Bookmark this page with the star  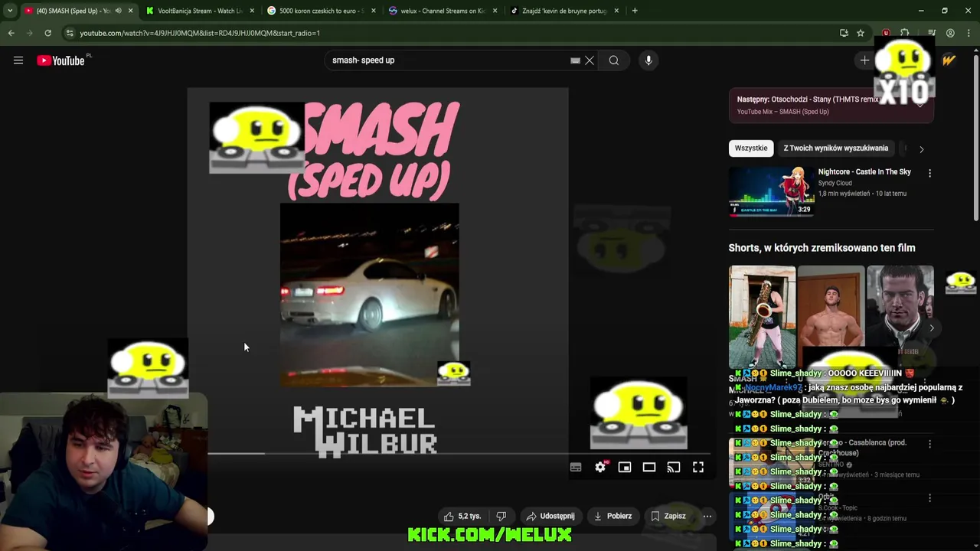point(861,33)
